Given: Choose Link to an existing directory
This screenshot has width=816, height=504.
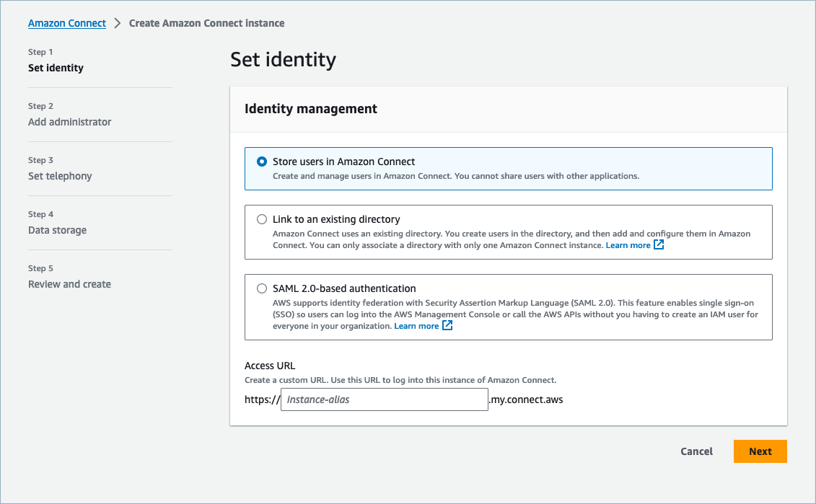Looking at the screenshot, I should tap(262, 219).
